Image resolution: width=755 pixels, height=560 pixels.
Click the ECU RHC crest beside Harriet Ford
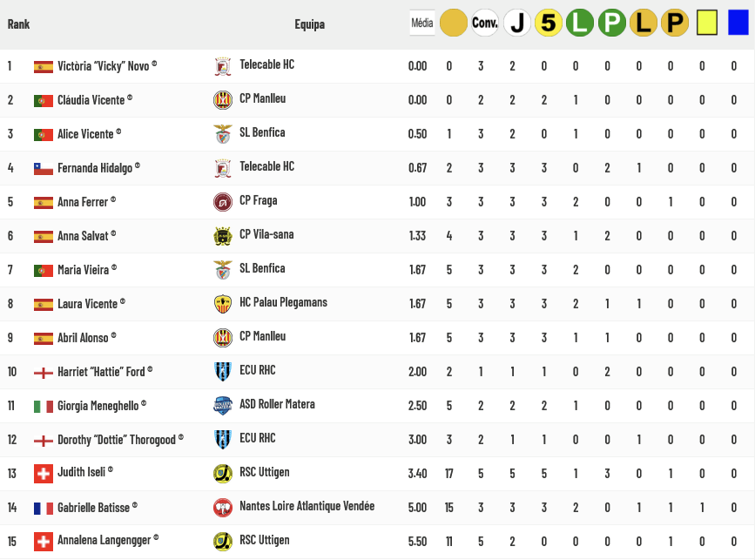pos(222,372)
